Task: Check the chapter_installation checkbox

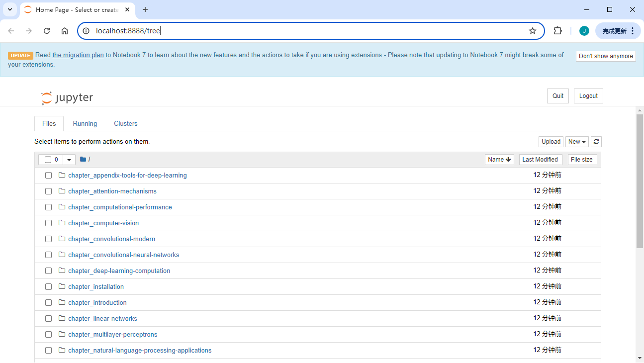Action: point(48,286)
